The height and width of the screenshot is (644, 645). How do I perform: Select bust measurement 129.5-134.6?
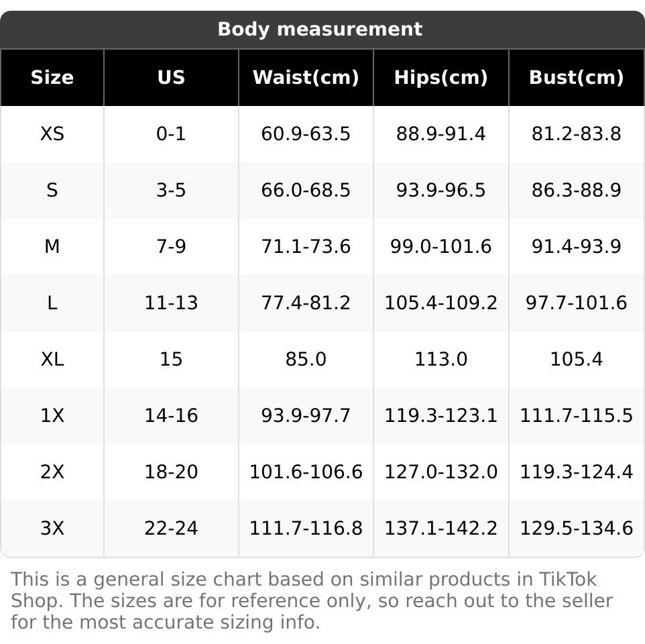pyautogui.click(x=576, y=529)
